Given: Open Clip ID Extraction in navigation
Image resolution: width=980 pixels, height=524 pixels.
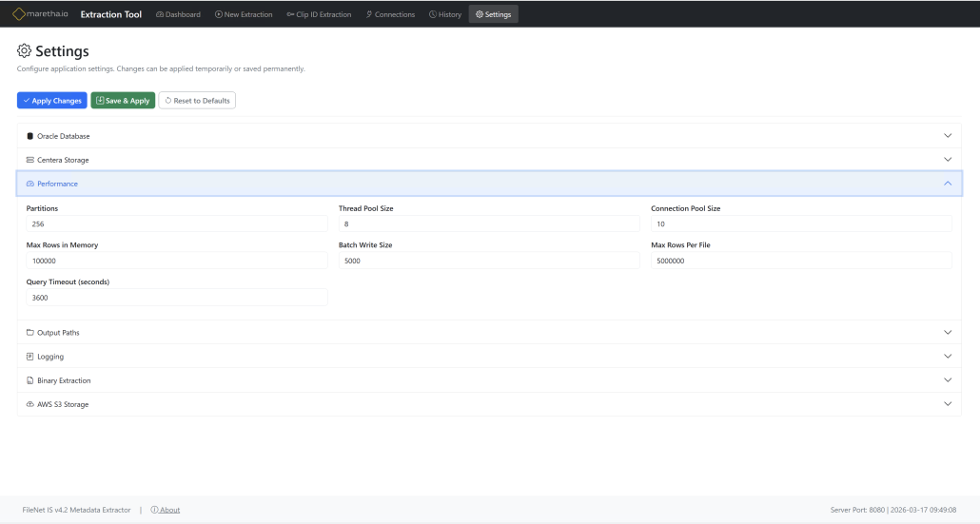Looking at the screenshot, I should [x=319, y=14].
